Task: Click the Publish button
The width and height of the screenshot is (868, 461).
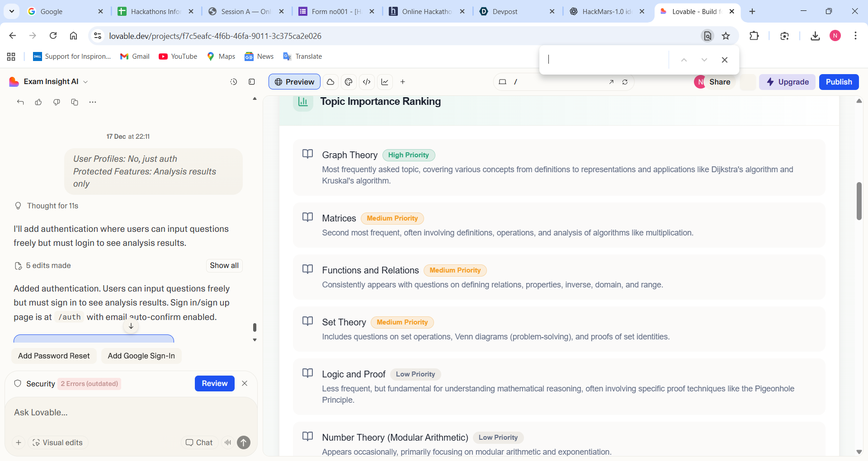Action: point(839,82)
